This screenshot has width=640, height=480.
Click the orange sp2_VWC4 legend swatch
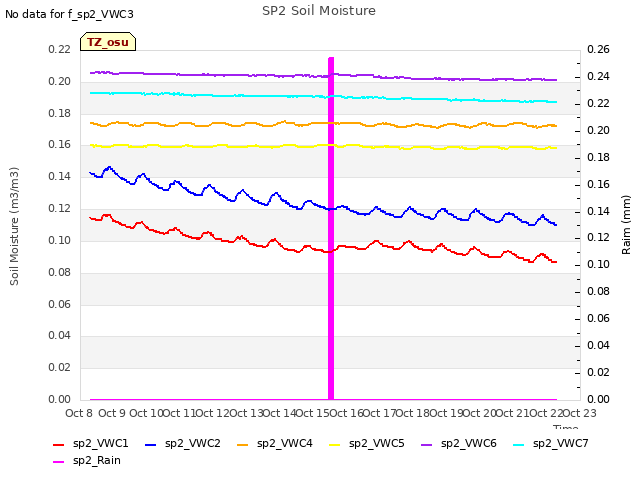[x=243, y=444]
